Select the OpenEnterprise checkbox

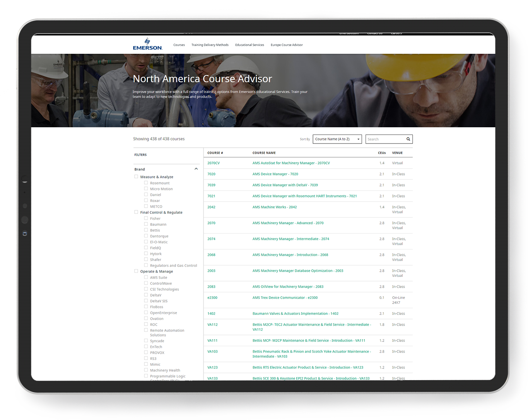pyautogui.click(x=146, y=312)
